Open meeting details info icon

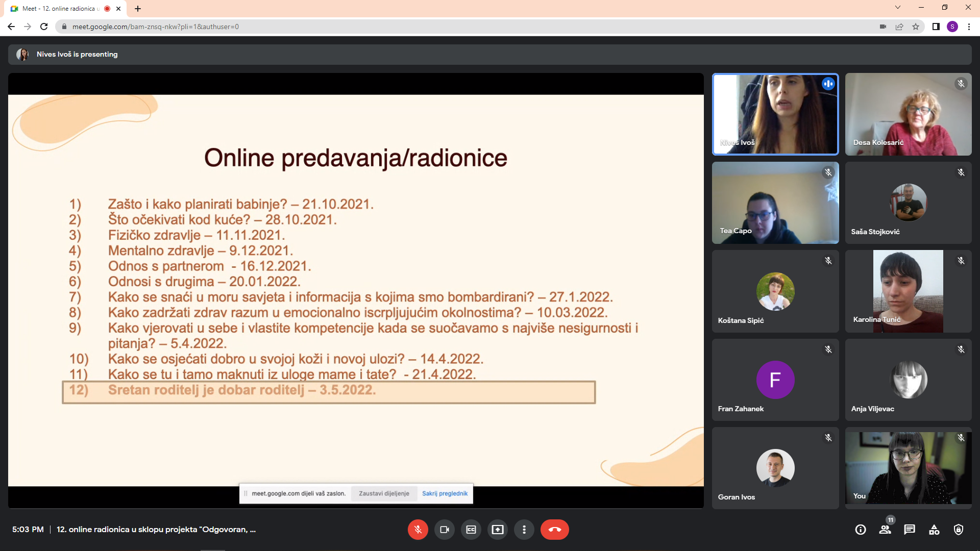[861, 530]
